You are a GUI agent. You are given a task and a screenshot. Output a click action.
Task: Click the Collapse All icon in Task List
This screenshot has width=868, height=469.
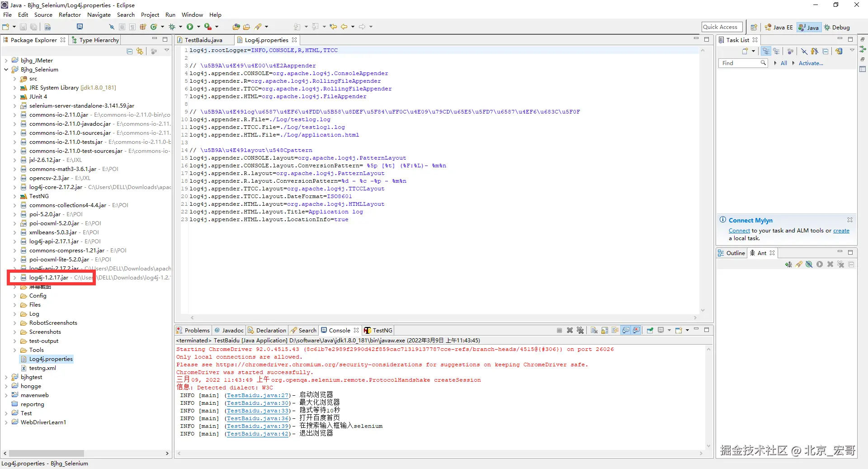(826, 51)
